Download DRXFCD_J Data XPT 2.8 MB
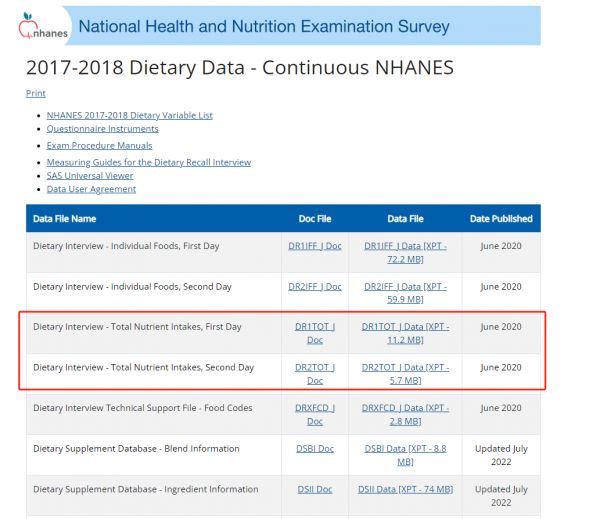600x519 pixels. 405,415
